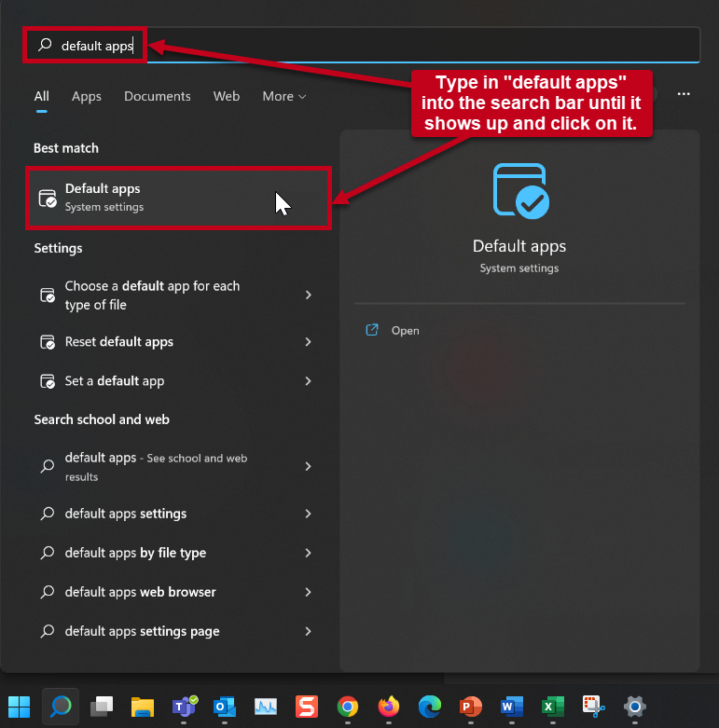Screen dimensions: 719x728
Task: Expand chevron for Reset default apps
Action: pyautogui.click(x=308, y=342)
